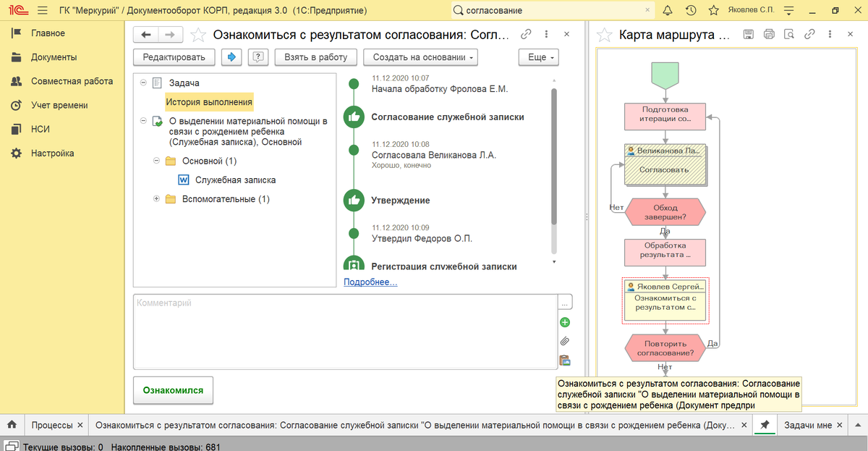Viewport: 868px width, 451px height.
Task: Open the history clock icon
Action: 691,11
